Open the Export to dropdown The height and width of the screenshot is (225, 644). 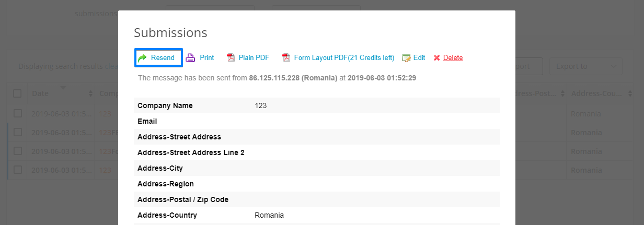589,66
